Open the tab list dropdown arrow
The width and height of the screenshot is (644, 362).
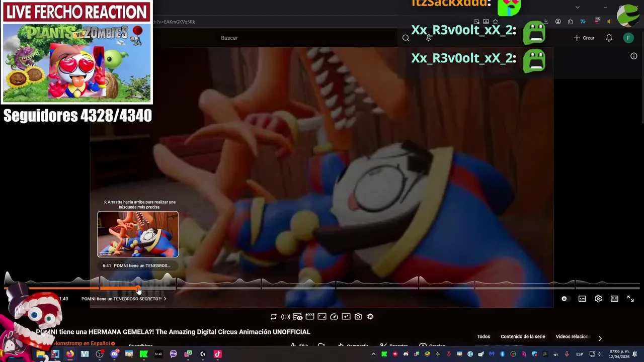click(x=578, y=7)
